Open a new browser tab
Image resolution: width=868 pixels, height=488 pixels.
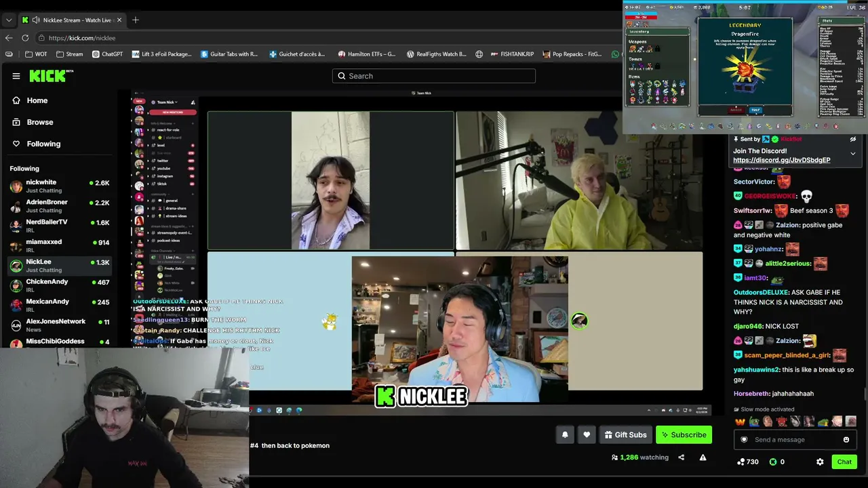click(x=136, y=20)
